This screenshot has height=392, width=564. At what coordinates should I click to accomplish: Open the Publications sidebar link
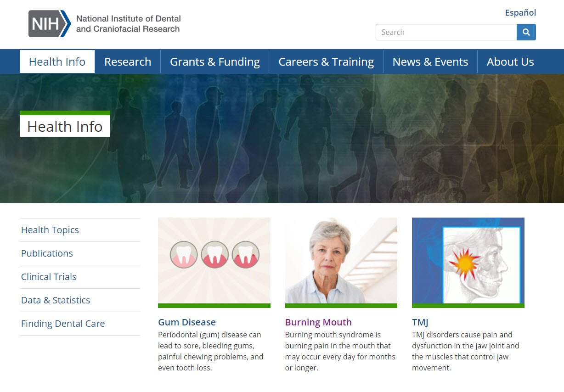click(x=46, y=253)
